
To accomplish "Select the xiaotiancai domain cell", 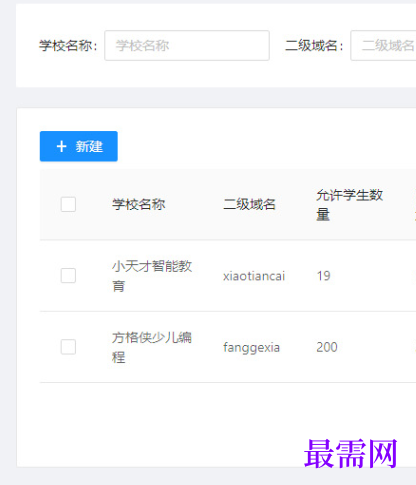I will [x=254, y=276].
